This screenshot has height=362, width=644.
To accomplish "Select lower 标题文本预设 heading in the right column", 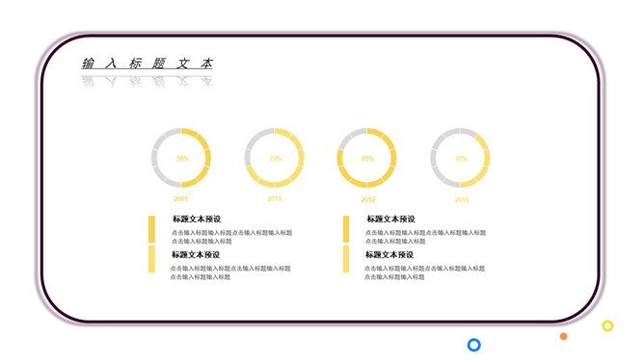I will coord(389,254).
